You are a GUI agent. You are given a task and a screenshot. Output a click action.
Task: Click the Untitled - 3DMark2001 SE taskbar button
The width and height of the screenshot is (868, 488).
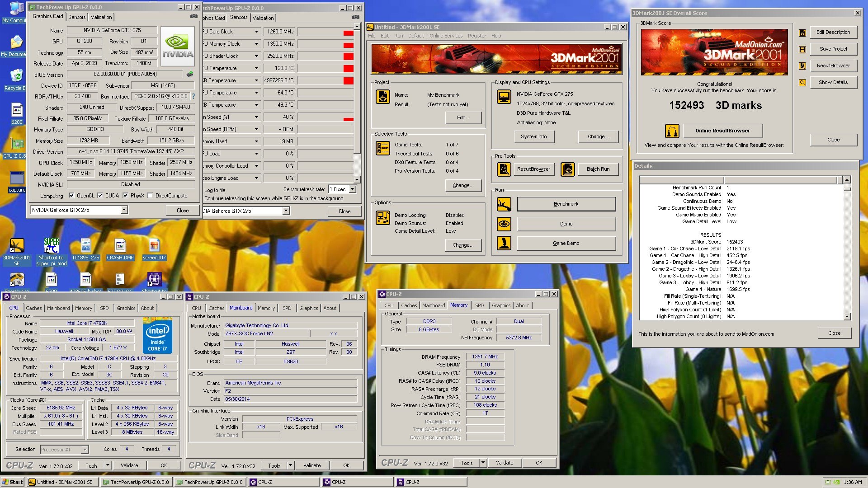point(63,482)
